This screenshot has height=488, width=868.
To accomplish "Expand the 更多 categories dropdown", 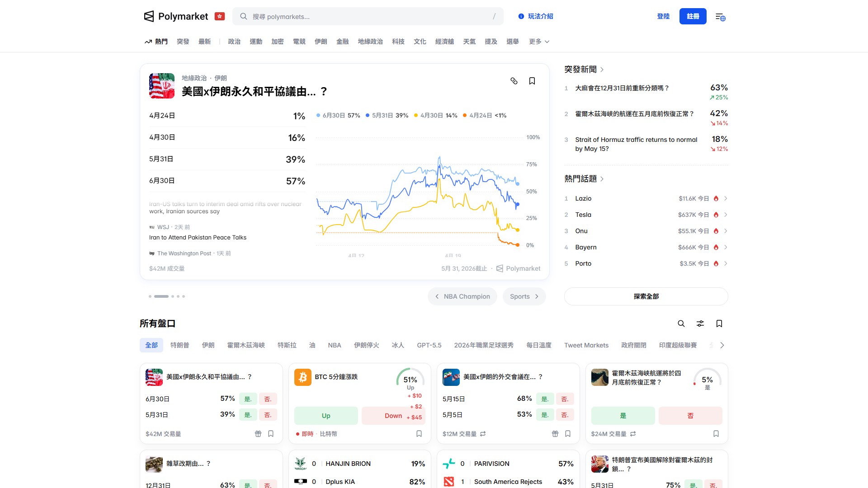I will (539, 42).
